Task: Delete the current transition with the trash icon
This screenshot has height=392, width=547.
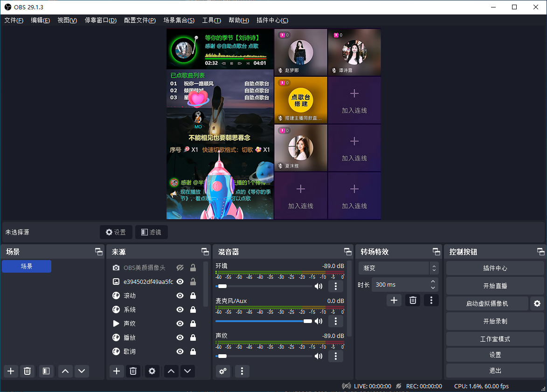Action: pos(412,300)
